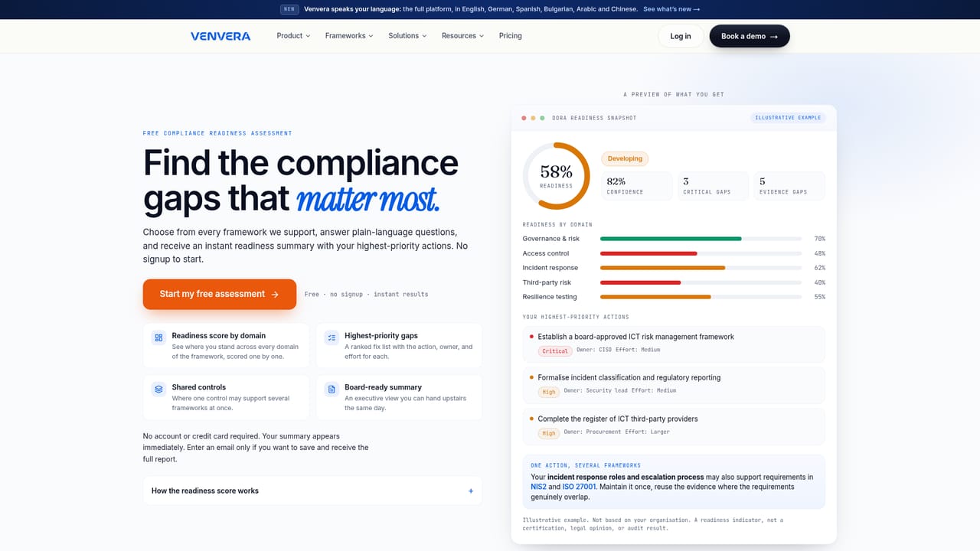This screenshot has width=980, height=551.
Task: Click the 3 Critical Gaps stat card
Action: [713, 186]
